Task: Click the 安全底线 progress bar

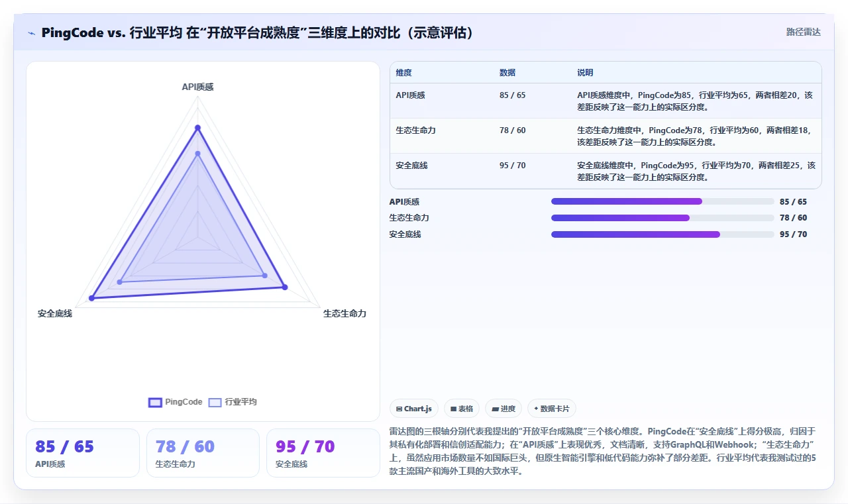Action: [x=662, y=234]
